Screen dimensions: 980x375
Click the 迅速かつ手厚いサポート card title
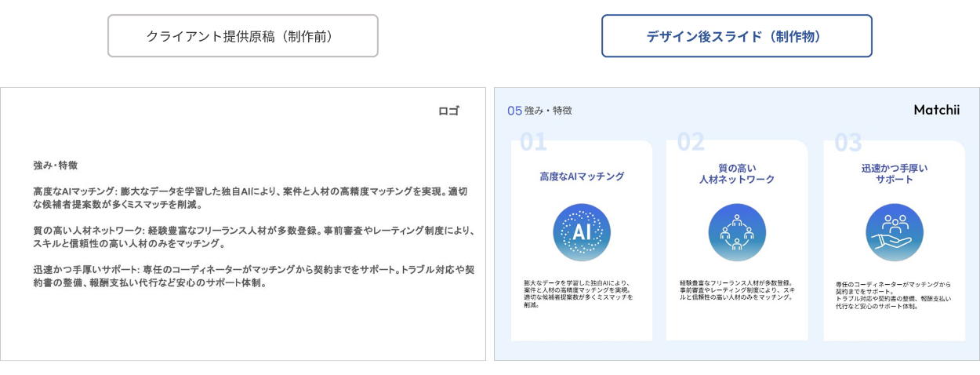(895, 173)
